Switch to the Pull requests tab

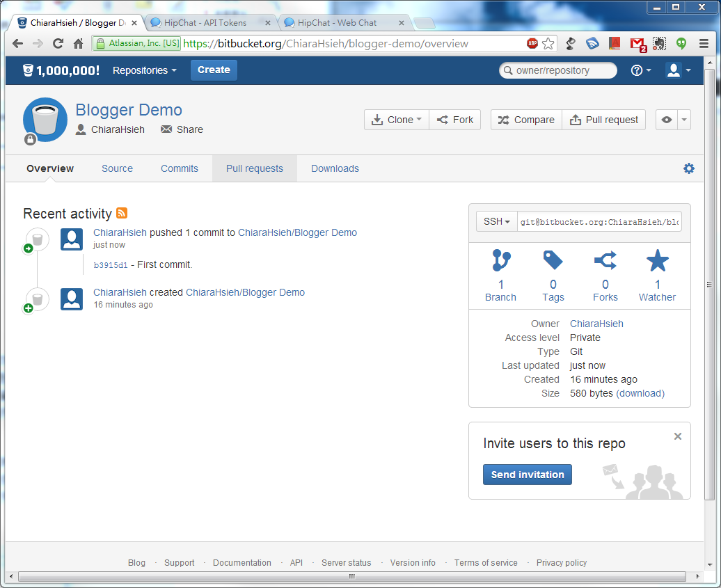[x=254, y=168]
